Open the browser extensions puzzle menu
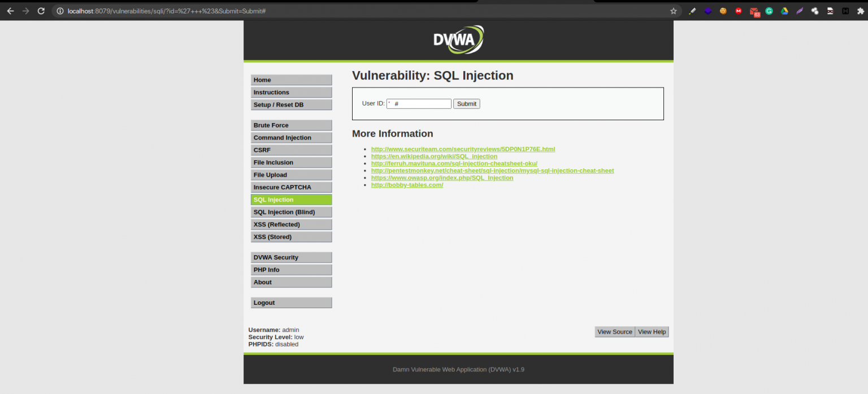868x394 pixels. coord(860,11)
